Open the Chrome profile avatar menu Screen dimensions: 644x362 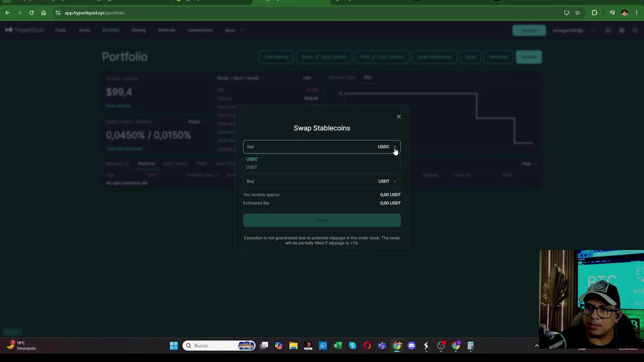[x=624, y=13]
